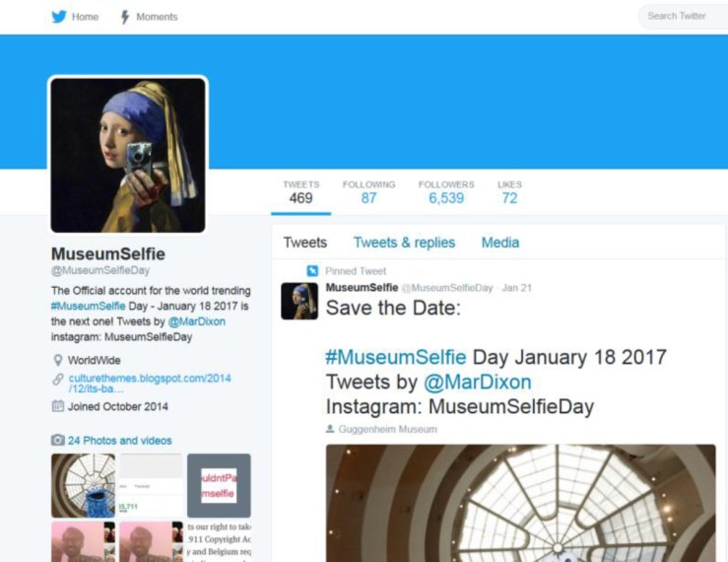Image resolution: width=728 pixels, height=562 pixels.
Task: Show the 72 Likes
Action: (x=509, y=192)
